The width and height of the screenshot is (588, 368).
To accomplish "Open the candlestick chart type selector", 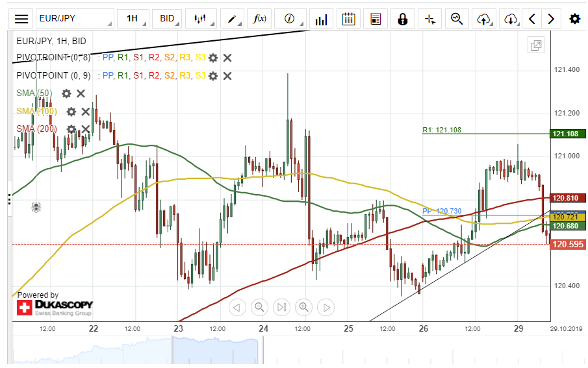I will pos(201,19).
